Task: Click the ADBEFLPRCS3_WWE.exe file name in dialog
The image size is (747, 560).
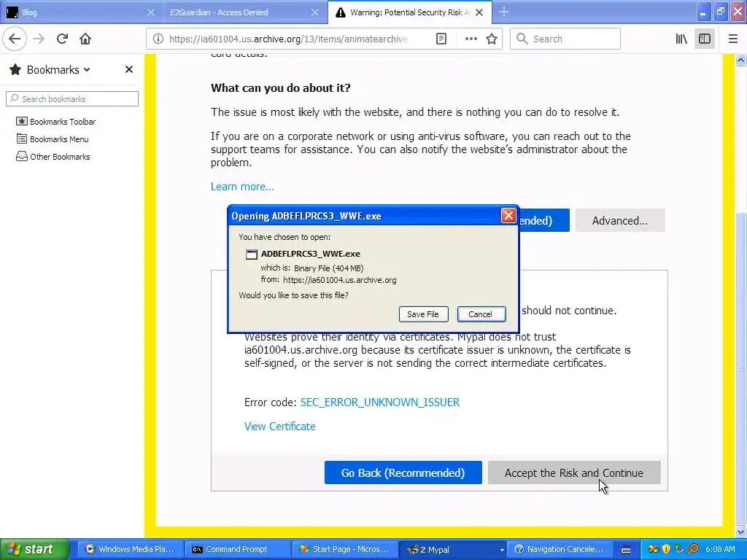Action: pos(311,254)
